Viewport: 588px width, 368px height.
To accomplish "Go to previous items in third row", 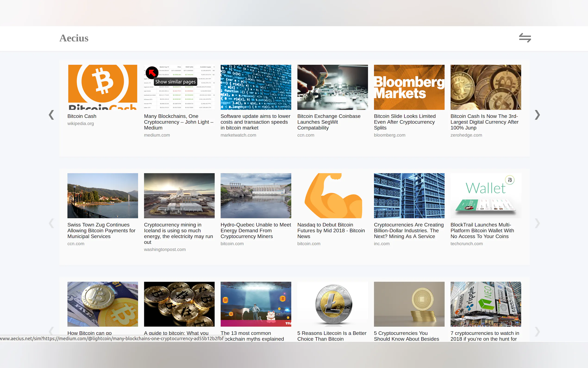I will [x=51, y=331].
